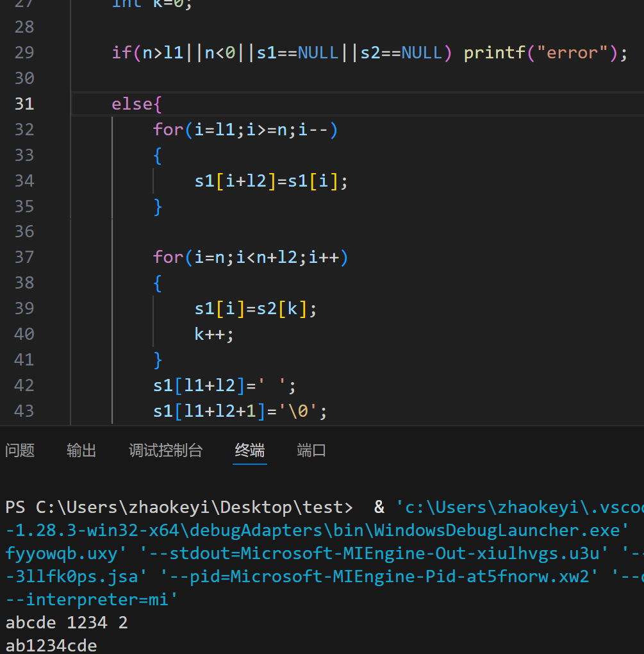Place cursor in for loop on line 32
The height and width of the screenshot is (654, 644).
pos(245,130)
